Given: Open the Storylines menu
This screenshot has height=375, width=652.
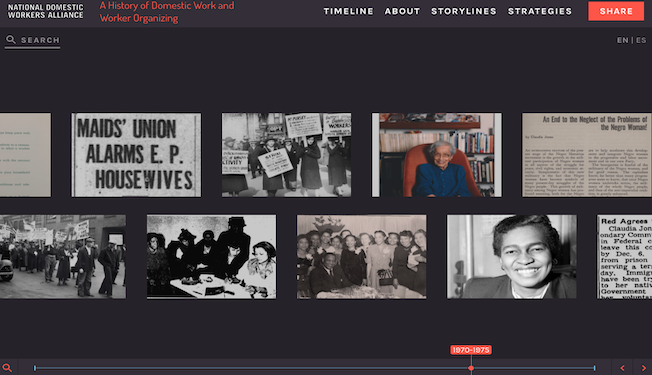Looking at the screenshot, I should coord(464,11).
